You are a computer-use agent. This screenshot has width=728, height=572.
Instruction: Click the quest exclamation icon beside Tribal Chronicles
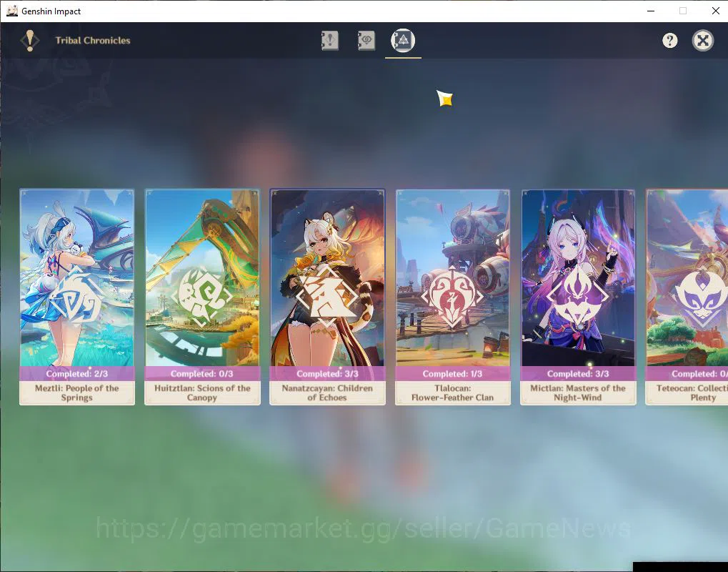[30, 41]
